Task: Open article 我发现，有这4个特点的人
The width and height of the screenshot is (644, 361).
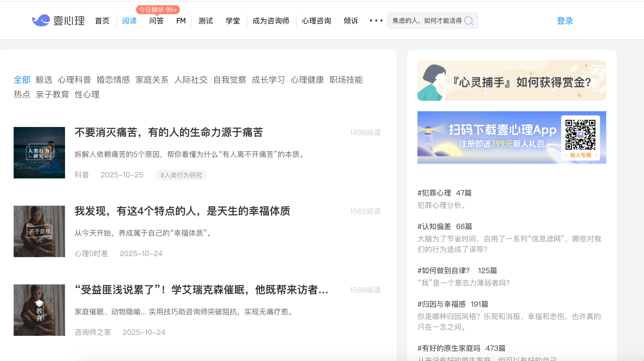Action: click(182, 211)
